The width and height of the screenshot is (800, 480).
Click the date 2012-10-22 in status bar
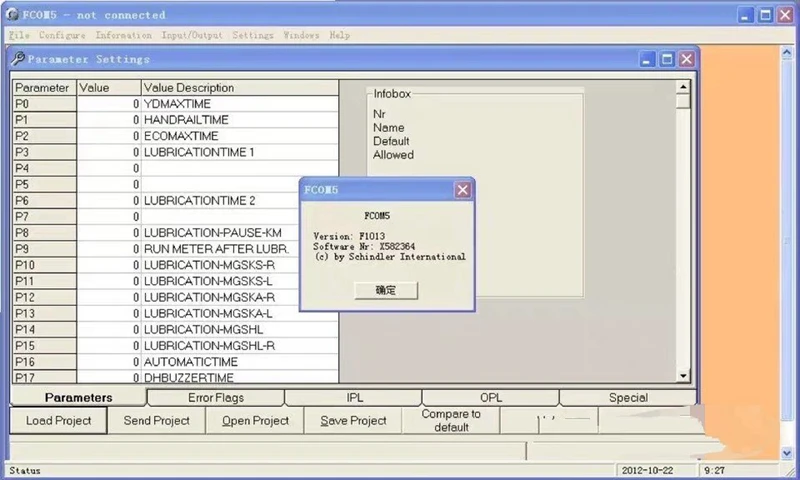tap(647, 470)
